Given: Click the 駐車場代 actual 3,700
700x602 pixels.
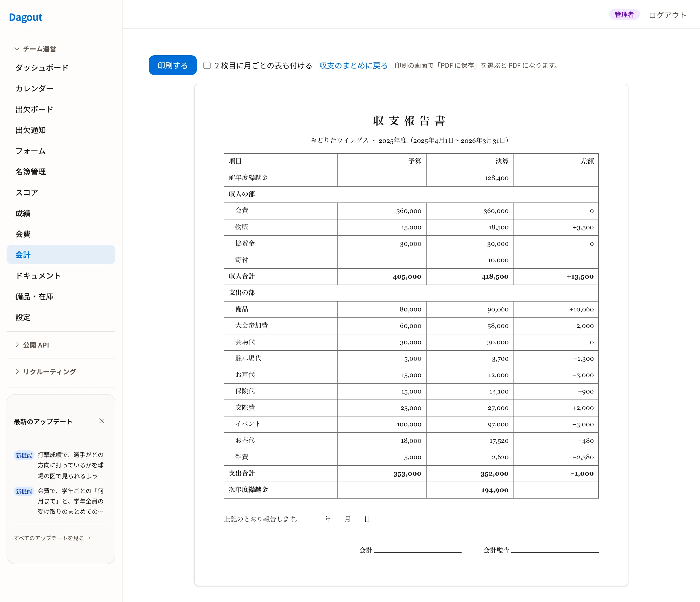Looking at the screenshot, I should [x=500, y=359].
